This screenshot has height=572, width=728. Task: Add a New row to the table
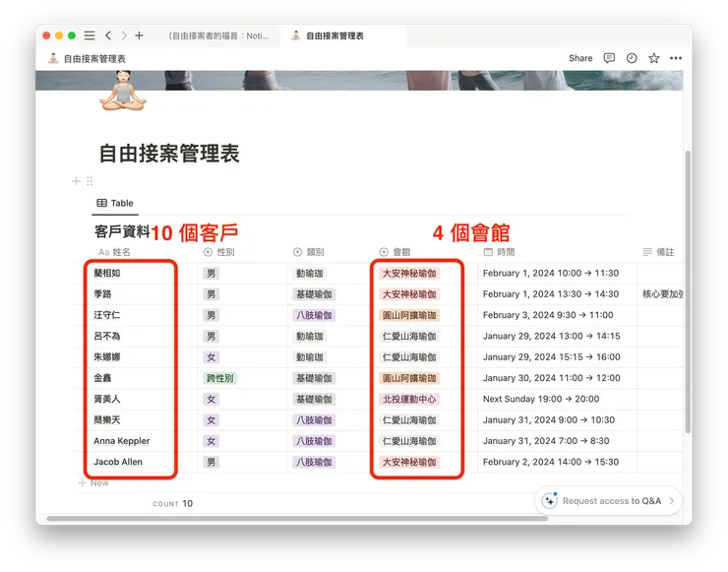point(94,482)
